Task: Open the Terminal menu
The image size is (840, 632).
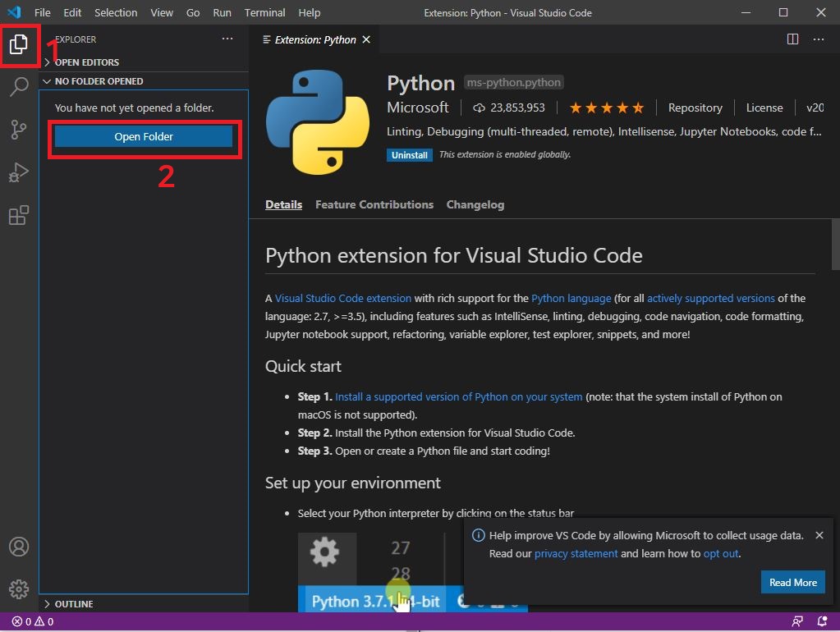Action: [264, 12]
